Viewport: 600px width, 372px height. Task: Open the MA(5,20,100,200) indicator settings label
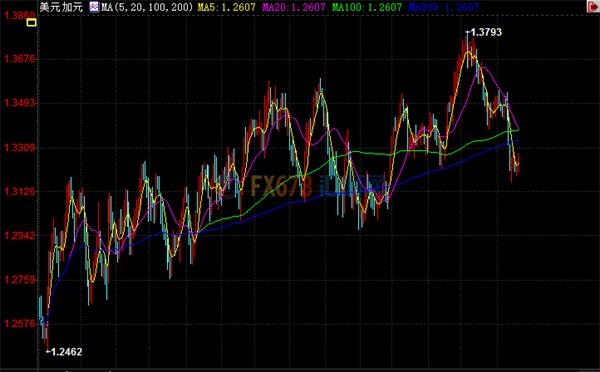tap(147, 7)
